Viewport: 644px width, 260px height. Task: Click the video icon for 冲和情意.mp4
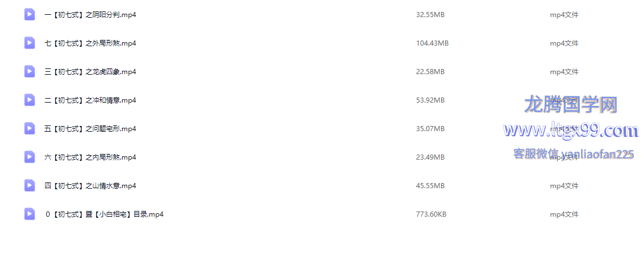tap(30, 100)
